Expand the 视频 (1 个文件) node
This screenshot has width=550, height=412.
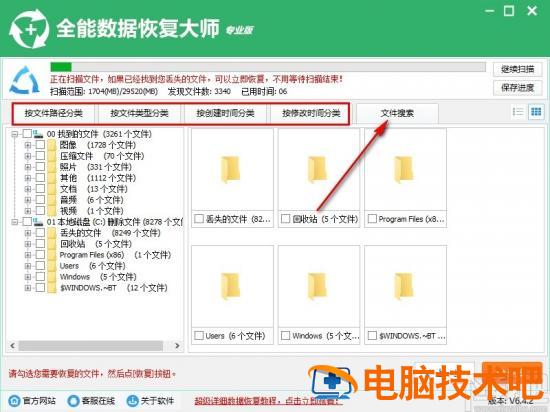click(28, 211)
